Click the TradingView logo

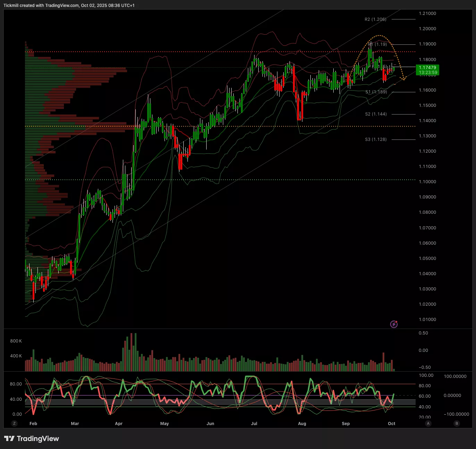(x=32, y=439)
